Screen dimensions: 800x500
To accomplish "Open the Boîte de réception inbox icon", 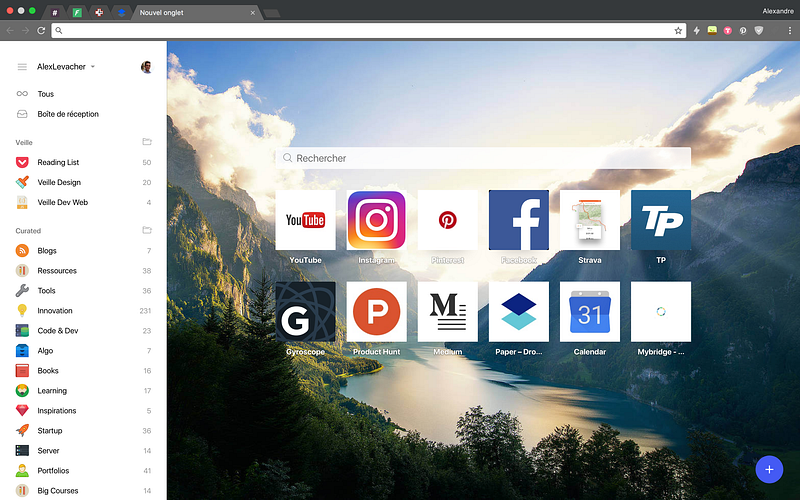I will click(22, 114).
